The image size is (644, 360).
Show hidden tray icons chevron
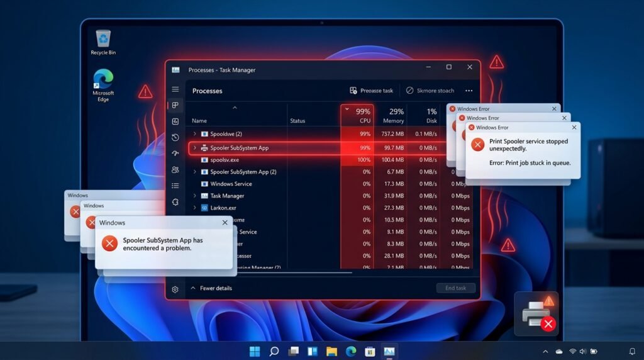pyautogui.click(x=545, y=351)
